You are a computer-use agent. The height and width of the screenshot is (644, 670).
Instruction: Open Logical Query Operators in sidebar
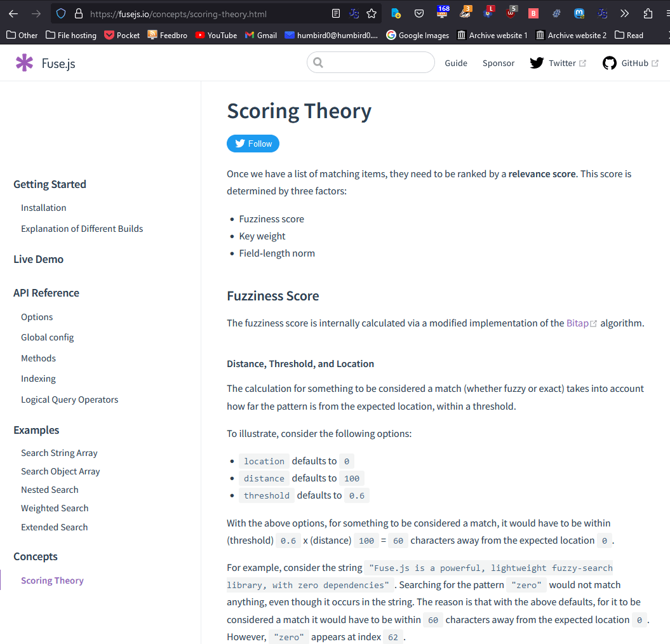coord(69,399)
